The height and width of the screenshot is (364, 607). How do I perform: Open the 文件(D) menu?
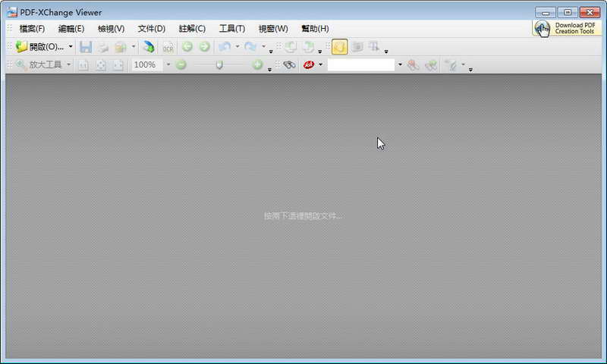point(151,29)
